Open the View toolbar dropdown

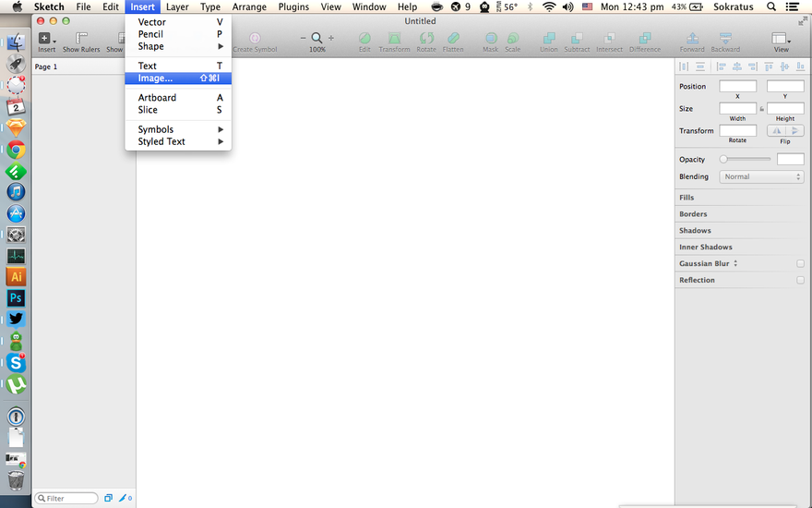point(781,42)
